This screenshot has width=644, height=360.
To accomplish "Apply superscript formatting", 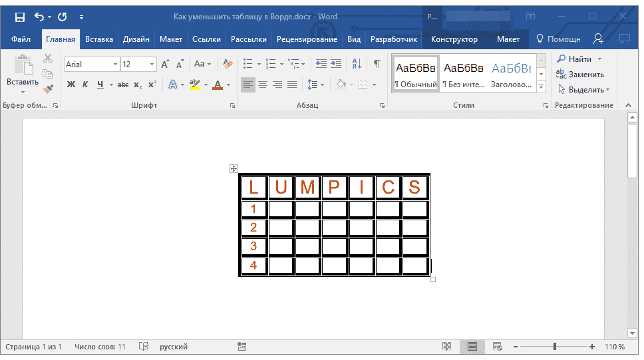I will tap(152, 85).
